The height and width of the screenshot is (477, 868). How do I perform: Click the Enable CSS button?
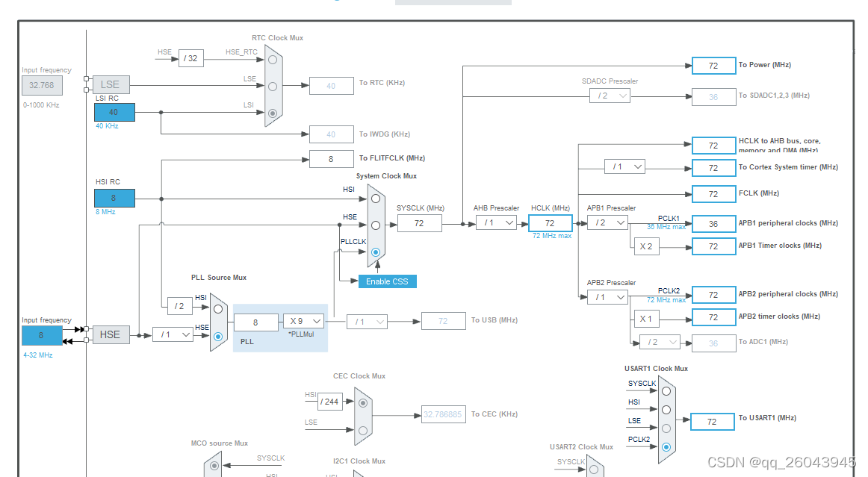tap(388, 281)
